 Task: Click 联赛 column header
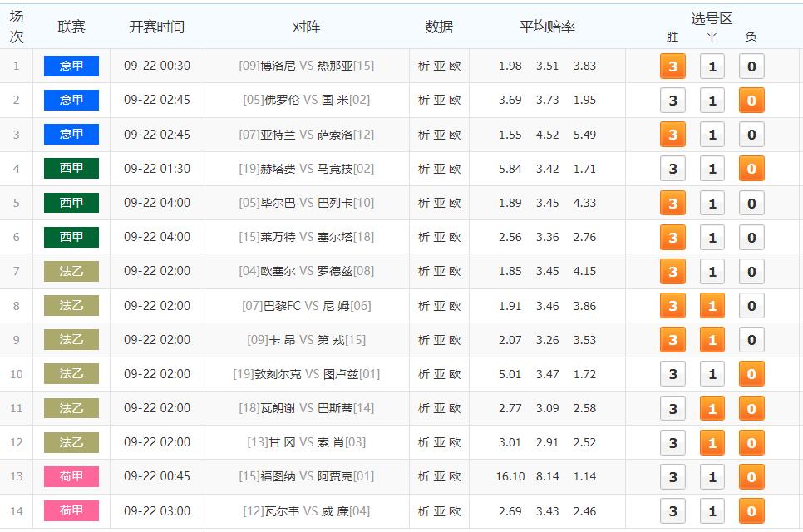click(71, 27)
